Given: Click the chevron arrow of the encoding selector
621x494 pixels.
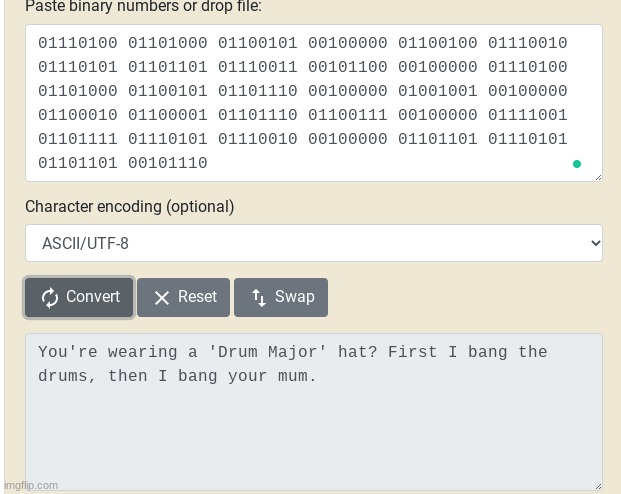Looking at the screenshot, I should click(596, 243).
